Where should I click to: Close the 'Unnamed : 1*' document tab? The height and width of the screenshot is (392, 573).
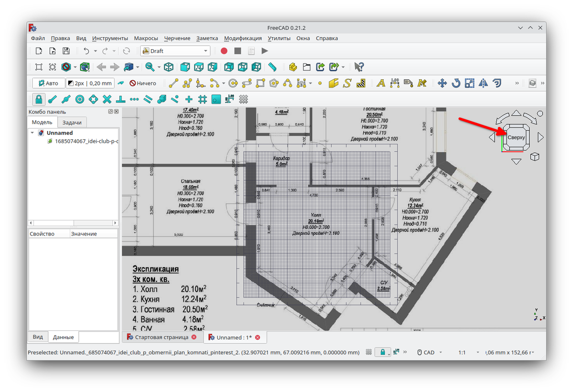pos(257,337)
